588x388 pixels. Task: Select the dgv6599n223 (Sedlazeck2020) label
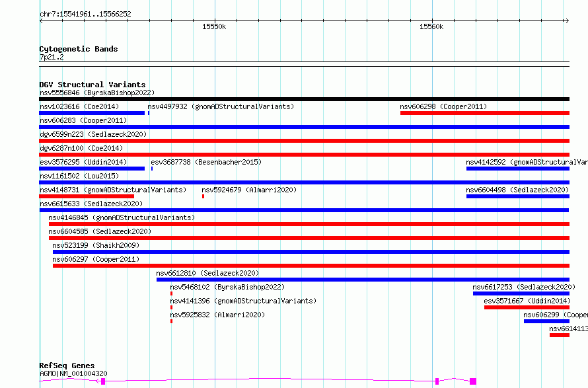tap(93, 134)
